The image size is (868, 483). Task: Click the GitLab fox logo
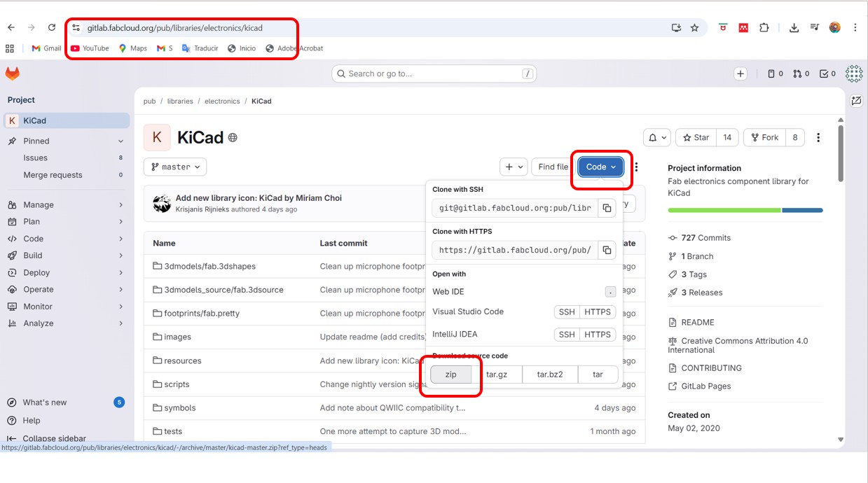(13, 73)
